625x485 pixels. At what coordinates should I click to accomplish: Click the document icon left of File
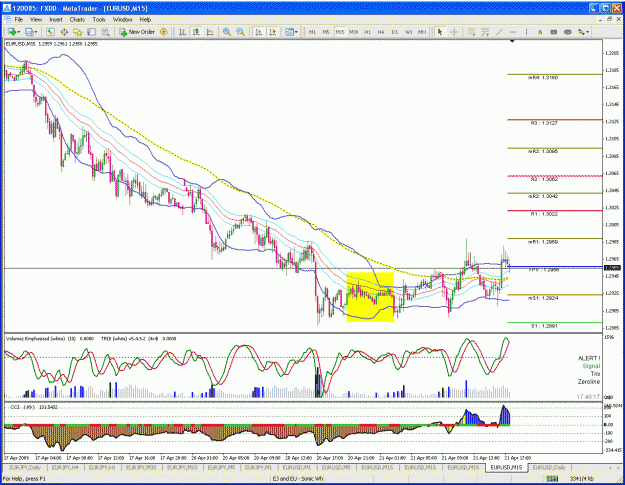click(x=8, y=19)
